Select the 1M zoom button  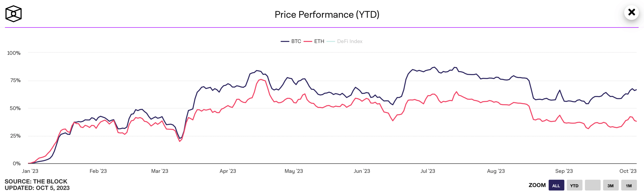[629, 186]
